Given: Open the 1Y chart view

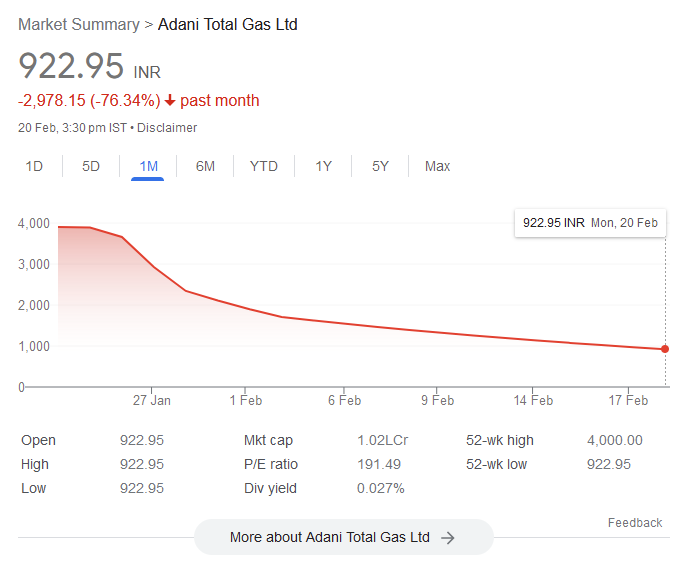Looking at the screenshot, I should (323, 166).
